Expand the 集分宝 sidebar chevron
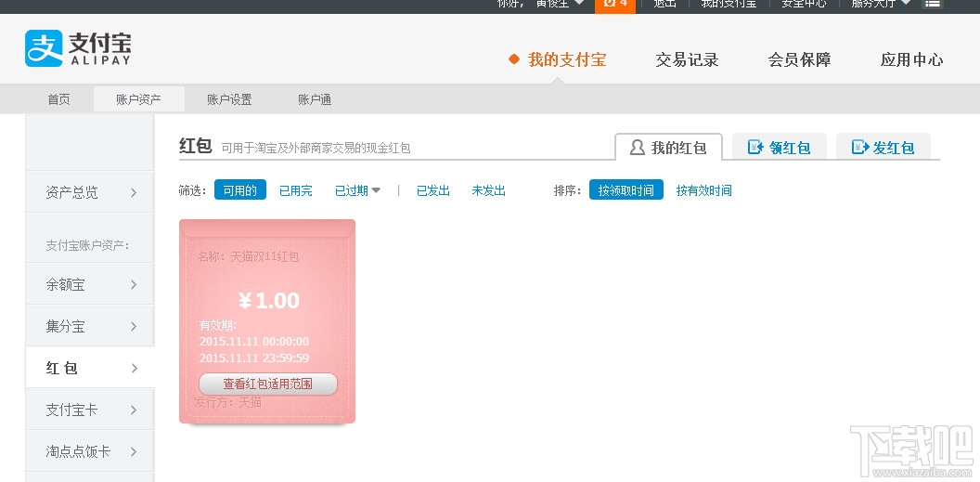Viewport: 980px width, 482px height. 133,326
